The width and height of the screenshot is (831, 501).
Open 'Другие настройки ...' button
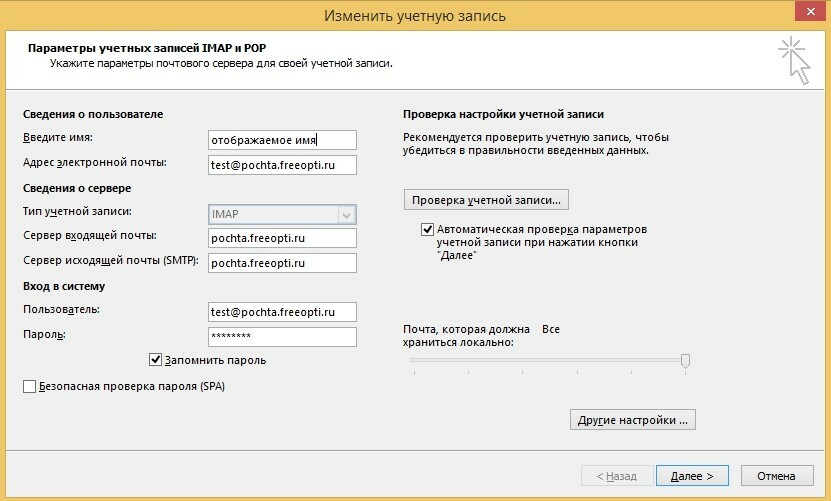[632, 420]
